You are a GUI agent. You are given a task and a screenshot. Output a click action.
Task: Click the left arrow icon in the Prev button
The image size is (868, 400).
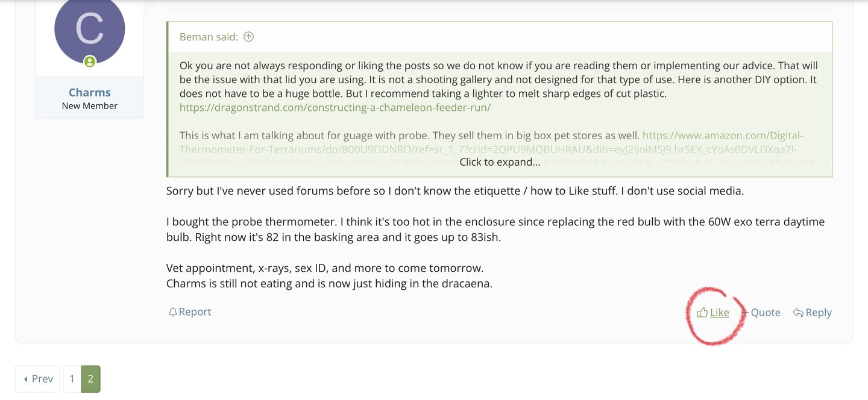tap(25, 379)
